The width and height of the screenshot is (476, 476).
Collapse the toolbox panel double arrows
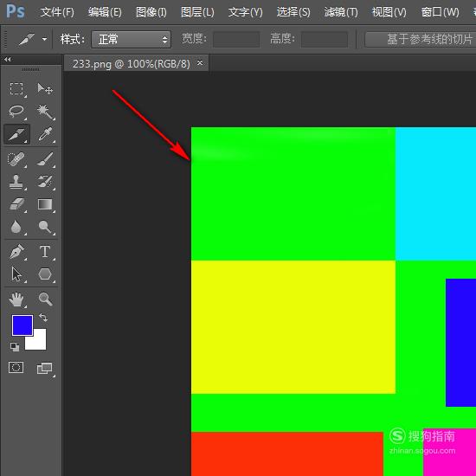(8, 60)
